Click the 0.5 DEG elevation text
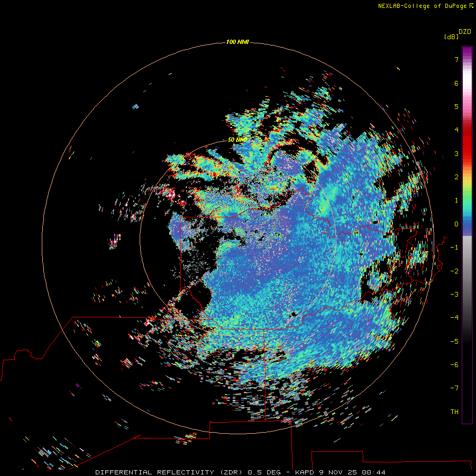Viewport: 476px width, 476px height. click(264, 472)
